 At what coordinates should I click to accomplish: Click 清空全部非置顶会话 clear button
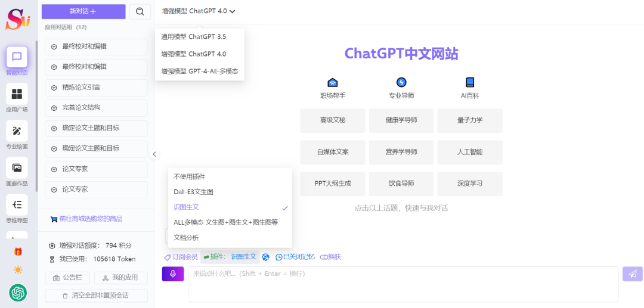click(96, 295)
